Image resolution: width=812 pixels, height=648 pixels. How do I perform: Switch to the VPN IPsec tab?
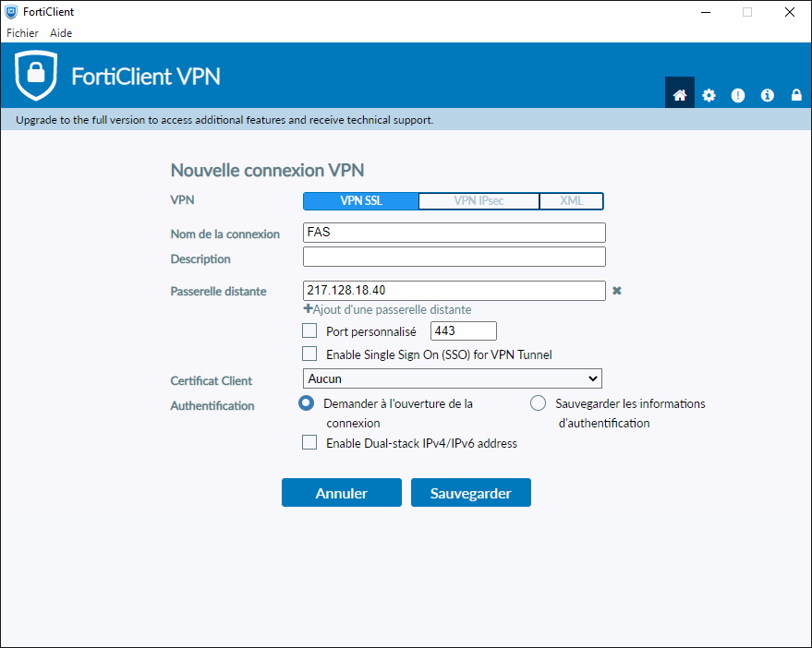pyautogui.click(x=479, y=201)
